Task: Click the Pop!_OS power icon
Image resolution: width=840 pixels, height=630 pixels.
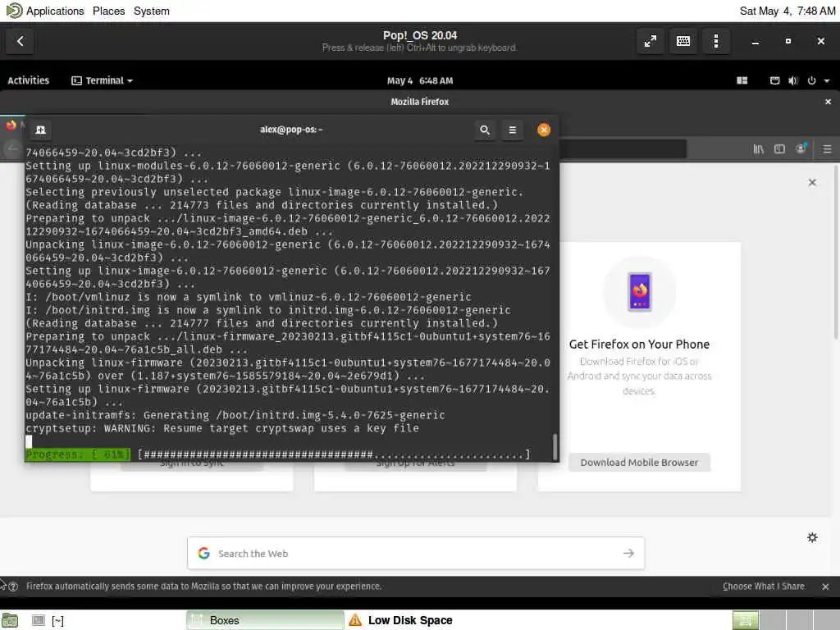Action: click(x=811, y=80)
